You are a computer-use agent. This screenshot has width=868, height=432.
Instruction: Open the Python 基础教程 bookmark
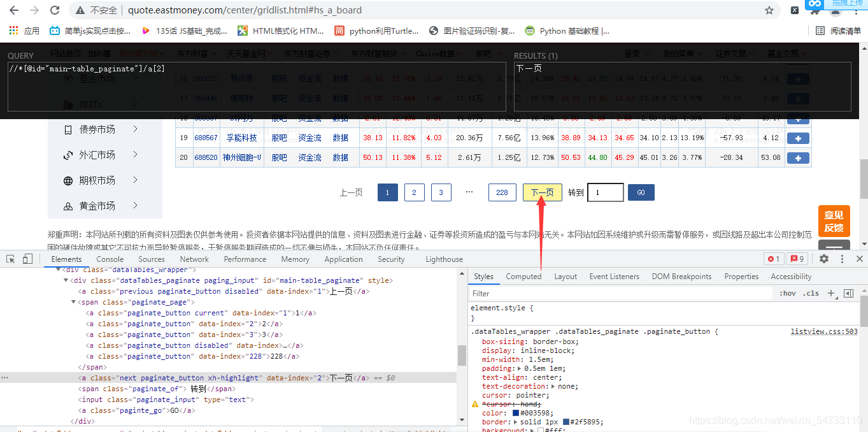[567, 31]
